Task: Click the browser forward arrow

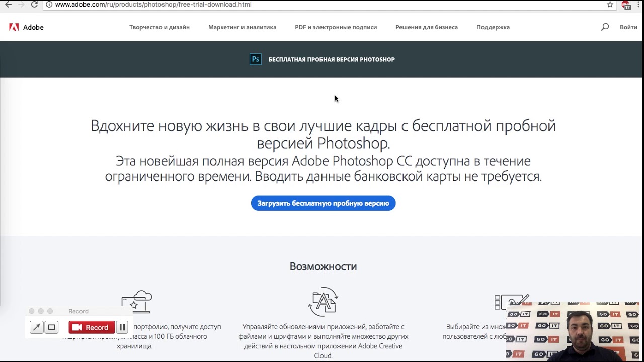Action: (x=21, y=4)
